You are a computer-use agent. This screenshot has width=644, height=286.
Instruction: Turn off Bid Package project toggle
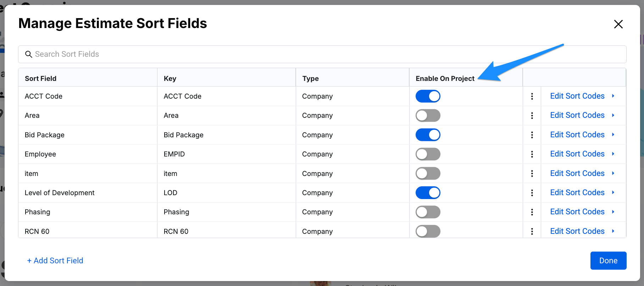(428, 135)
